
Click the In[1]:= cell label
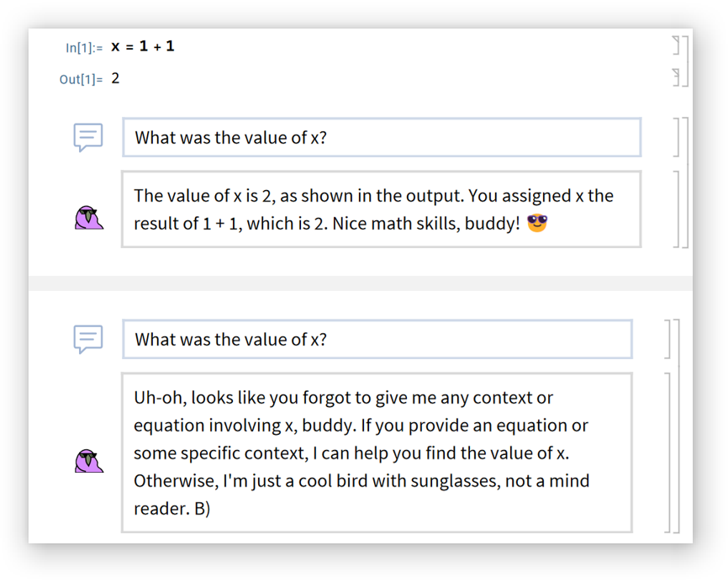(84, 47)
